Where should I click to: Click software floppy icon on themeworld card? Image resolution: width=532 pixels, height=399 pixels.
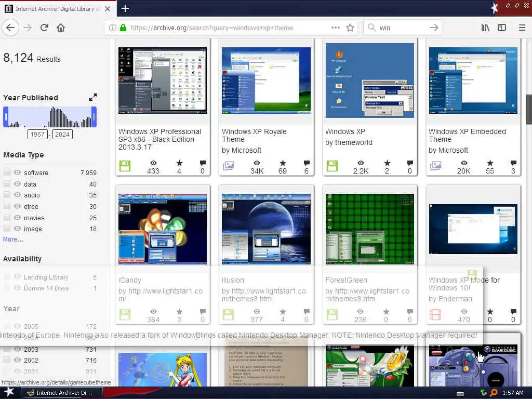click(332, 166)
